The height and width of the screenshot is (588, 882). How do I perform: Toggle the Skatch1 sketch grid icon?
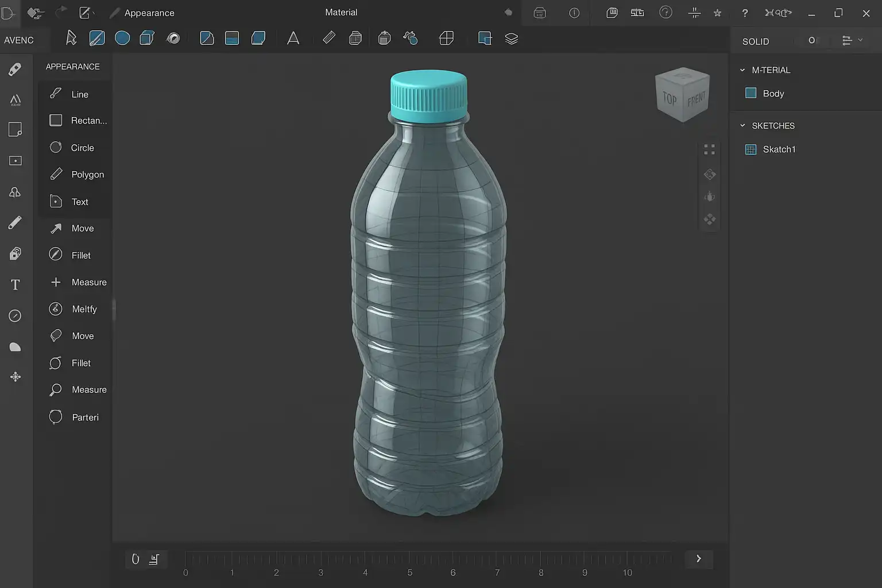click(751, 149)
